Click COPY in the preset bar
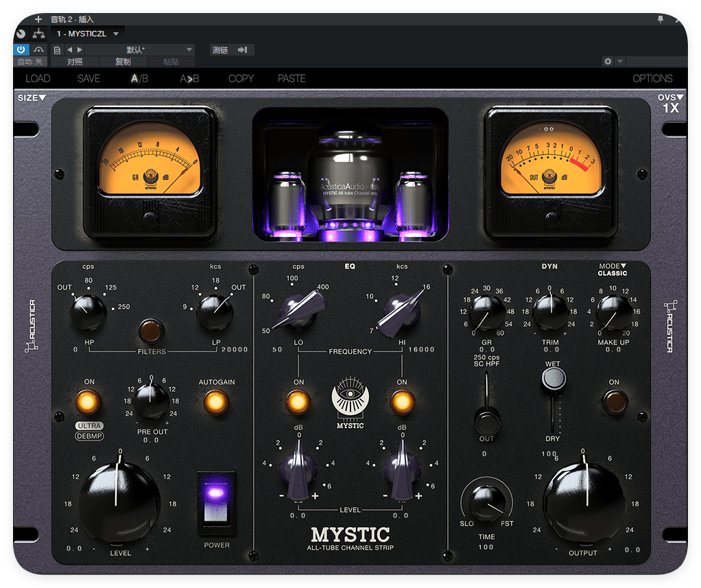The height and width of the screenshot is (588, 701). pyautogui.click(x=241, y=79)
